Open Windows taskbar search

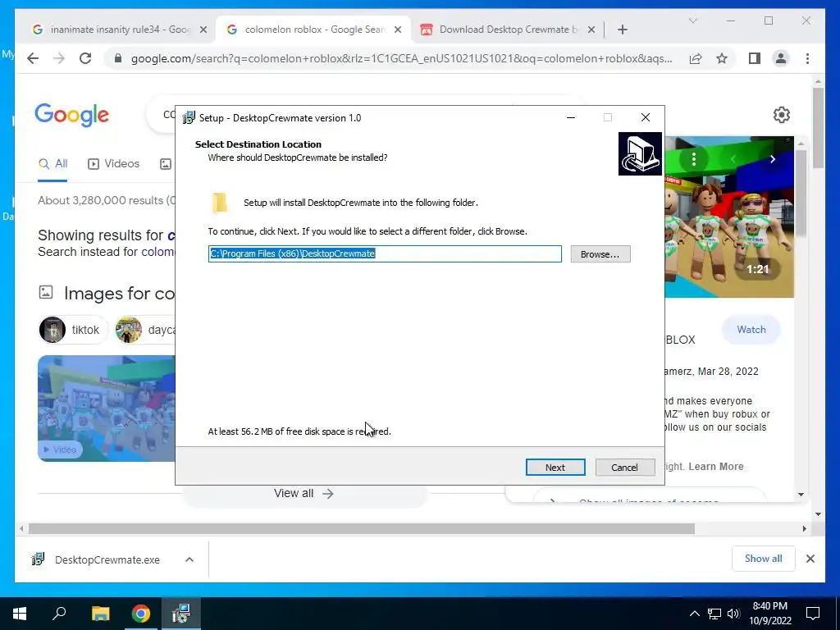[59, 614]
